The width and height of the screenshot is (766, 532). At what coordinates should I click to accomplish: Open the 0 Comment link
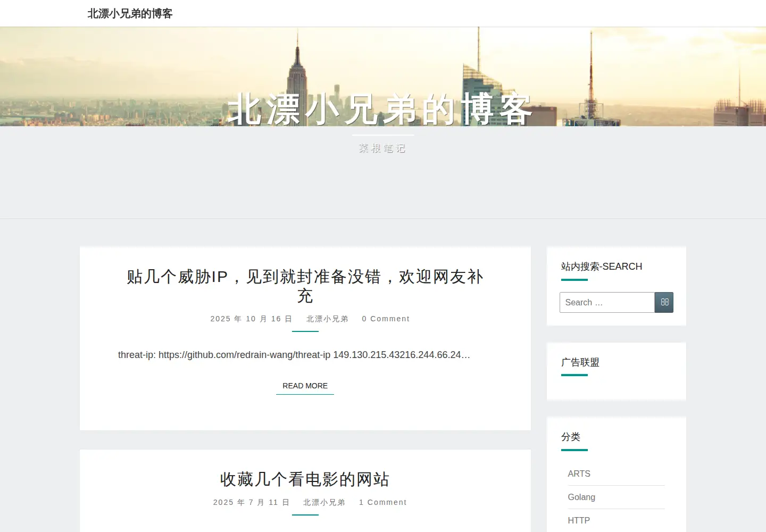386,319
